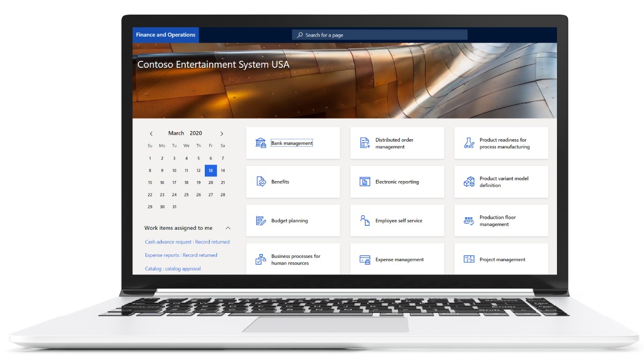The width and height of the screenshot is (644, 362).
Task: Select March 31 in calendar
Action: coord(174,207)
